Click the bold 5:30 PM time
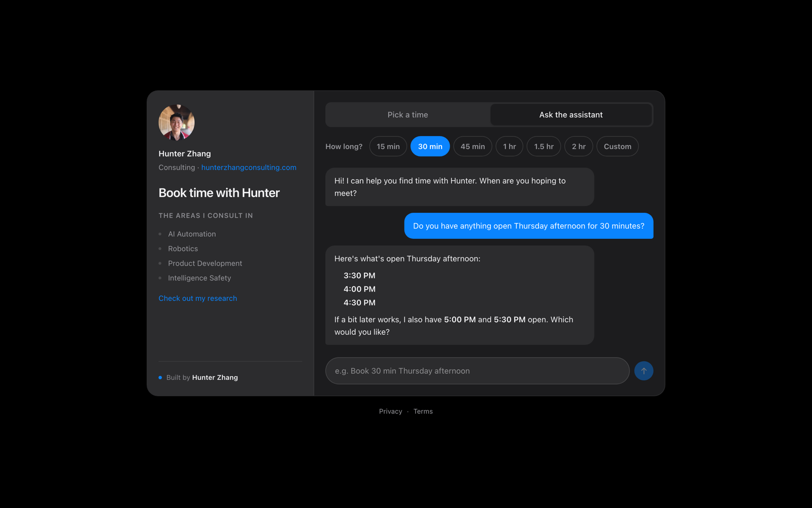 pyautogui.click(x=510, y=320)
